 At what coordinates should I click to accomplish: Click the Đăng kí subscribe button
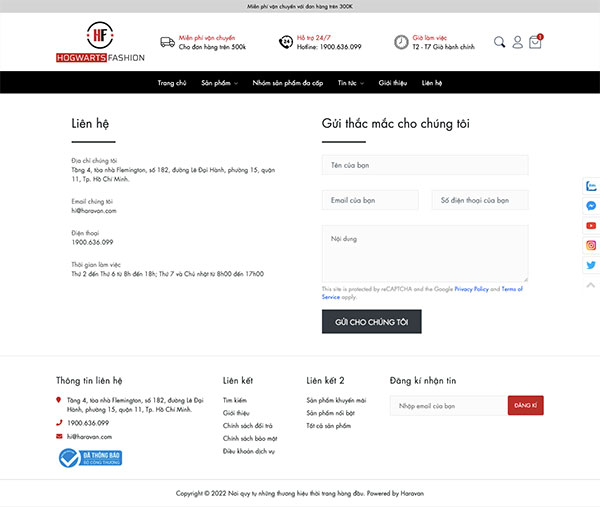coord(525,405)
